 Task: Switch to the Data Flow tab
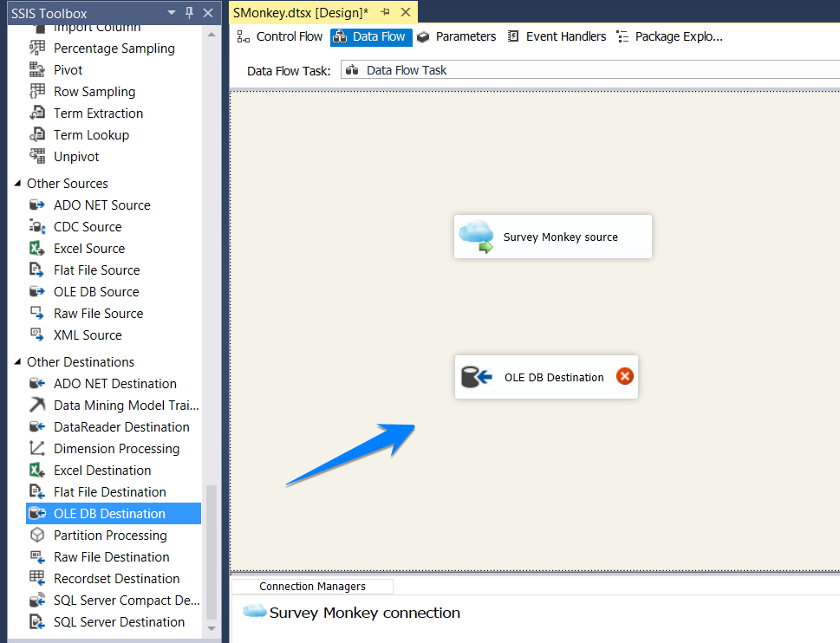pyautogui.click(x=371, y=37)
